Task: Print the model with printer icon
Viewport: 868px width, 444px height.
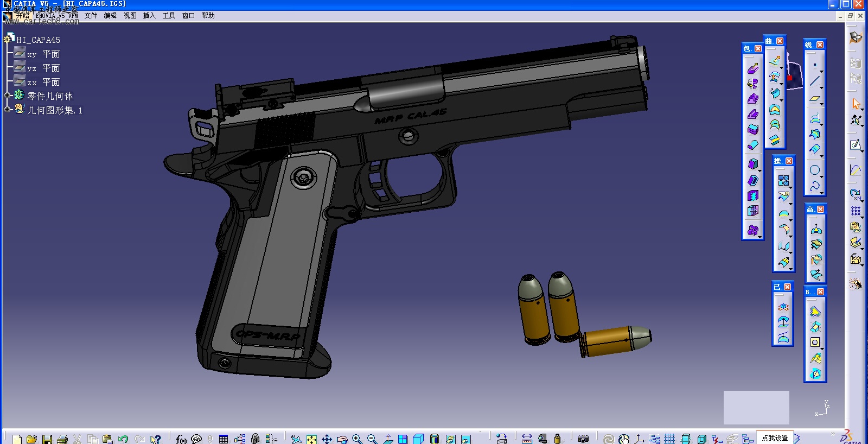Action: [62, 439]
